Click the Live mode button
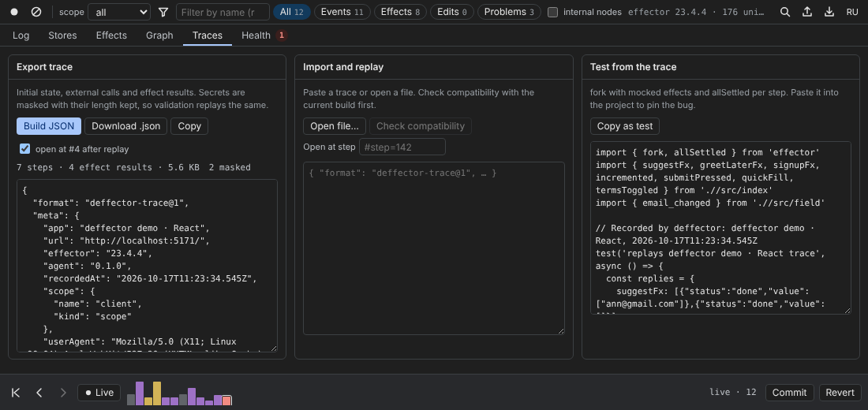 pos(99,393)
